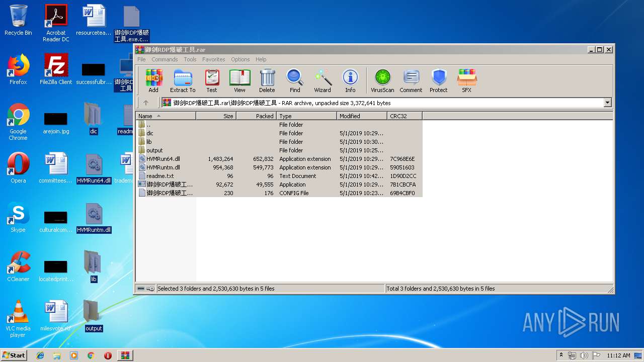This screenshot has width=644, height=362.
Task: Click the Extract To toolbar icon
Action: [x=183, y=81]
